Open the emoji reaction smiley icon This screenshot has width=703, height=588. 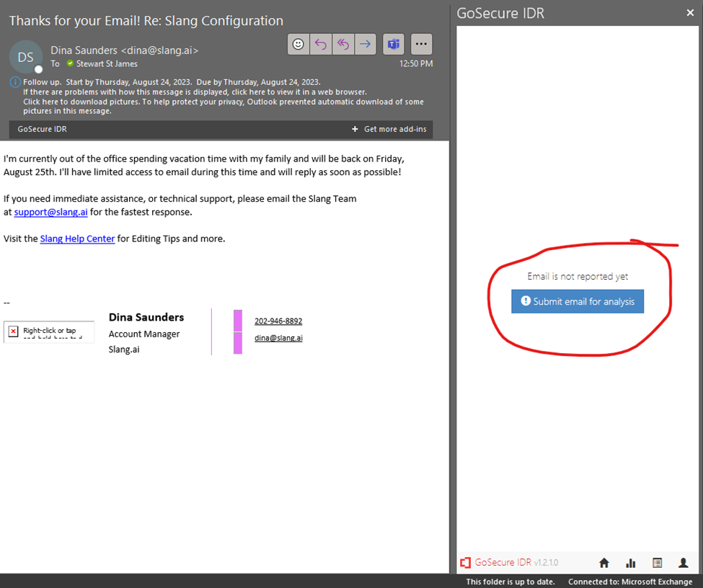point(298,44)
